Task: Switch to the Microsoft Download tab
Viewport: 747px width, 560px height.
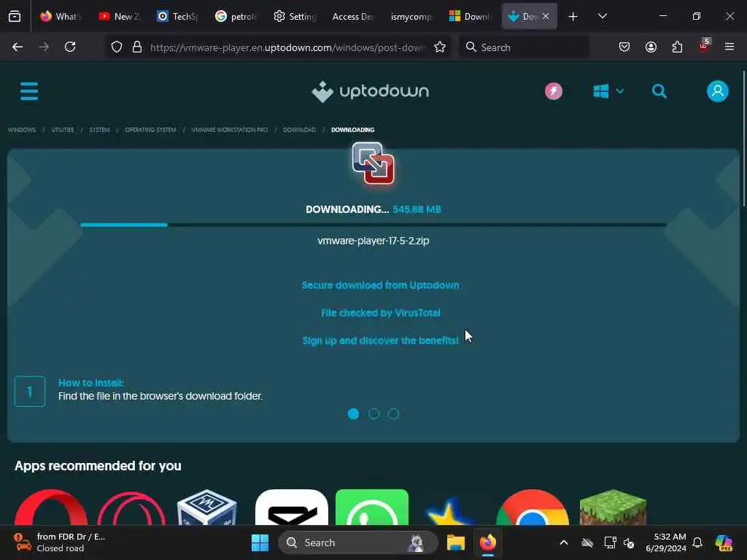Action: pos(471,16)
